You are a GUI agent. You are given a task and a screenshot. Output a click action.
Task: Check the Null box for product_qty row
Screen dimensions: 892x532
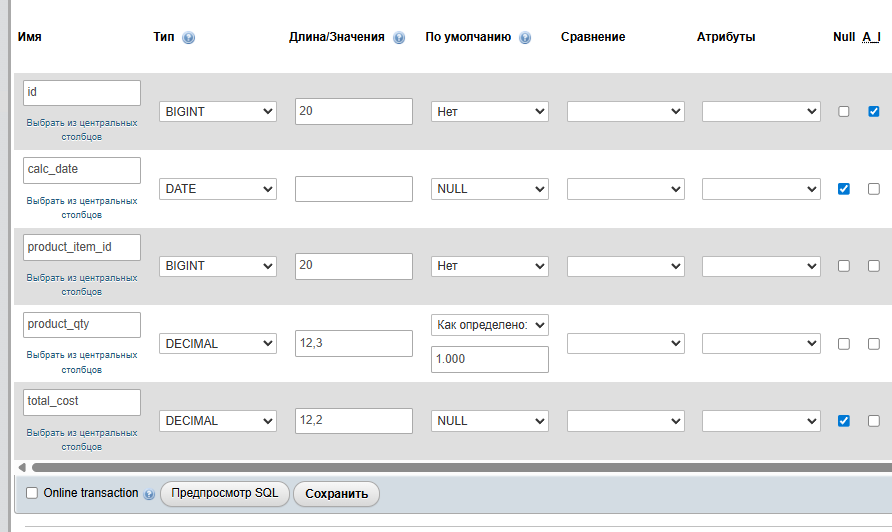[x=843, y=343]
